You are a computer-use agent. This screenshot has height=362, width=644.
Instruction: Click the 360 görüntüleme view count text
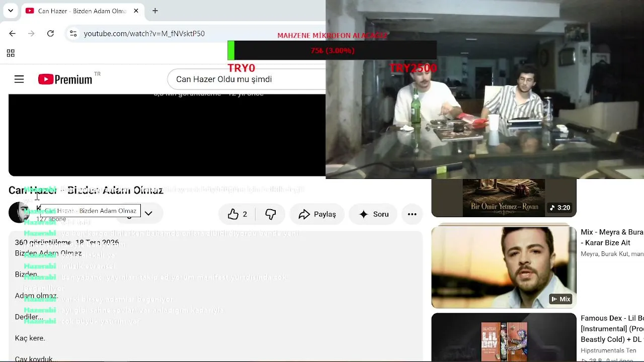point(43,242)
